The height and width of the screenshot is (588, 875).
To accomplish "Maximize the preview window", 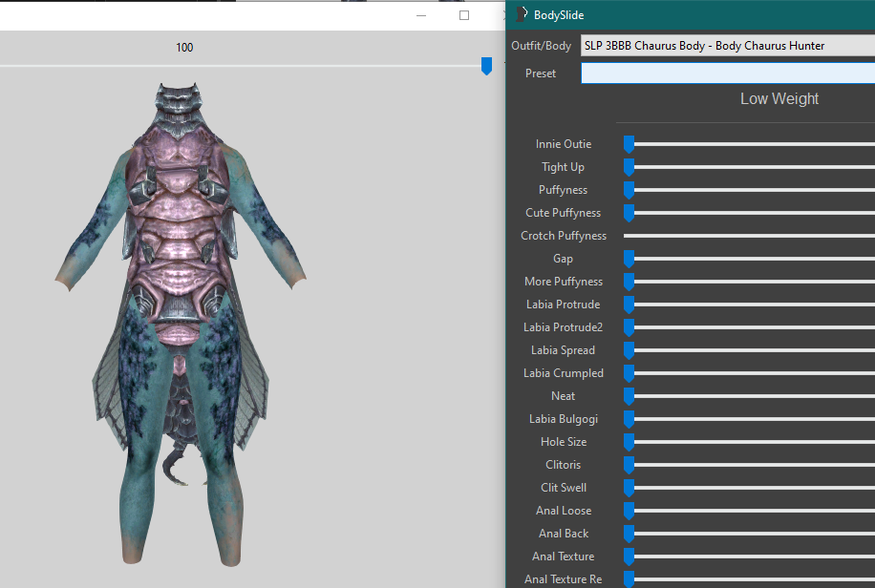I will pos(463,15).
